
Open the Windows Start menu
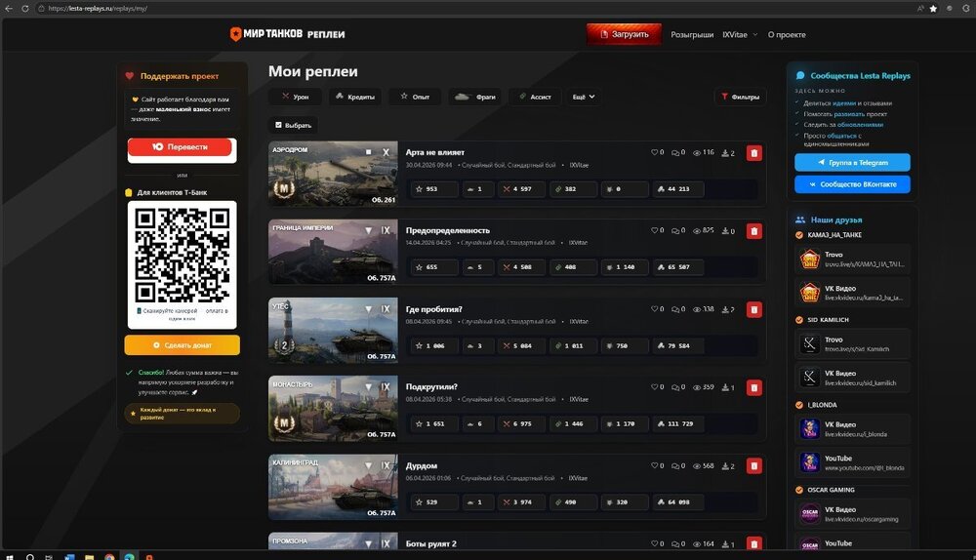[x=9, y=556]
